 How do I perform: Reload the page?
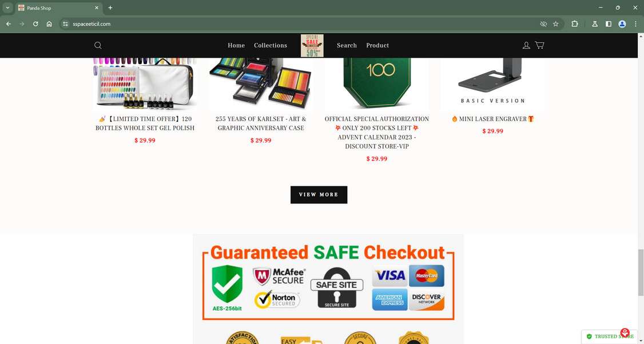click(x=35, y=24)
